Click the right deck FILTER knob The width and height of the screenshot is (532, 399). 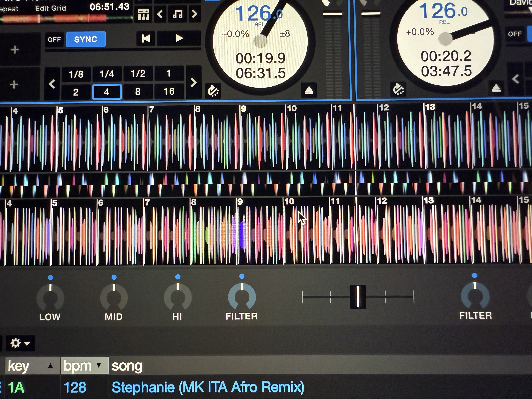click(475, 295)
